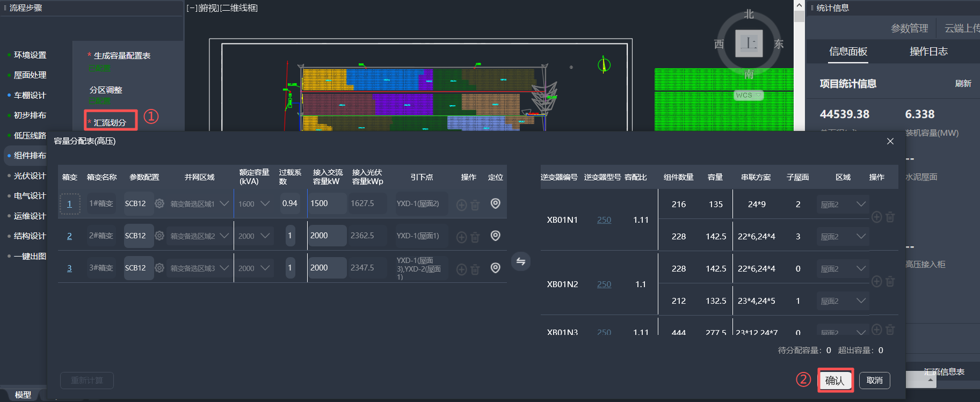Viewport: 980px width, 402px height.
Task: Select 电气设计 in the workflow steps list
Action: tap(30, 196)
